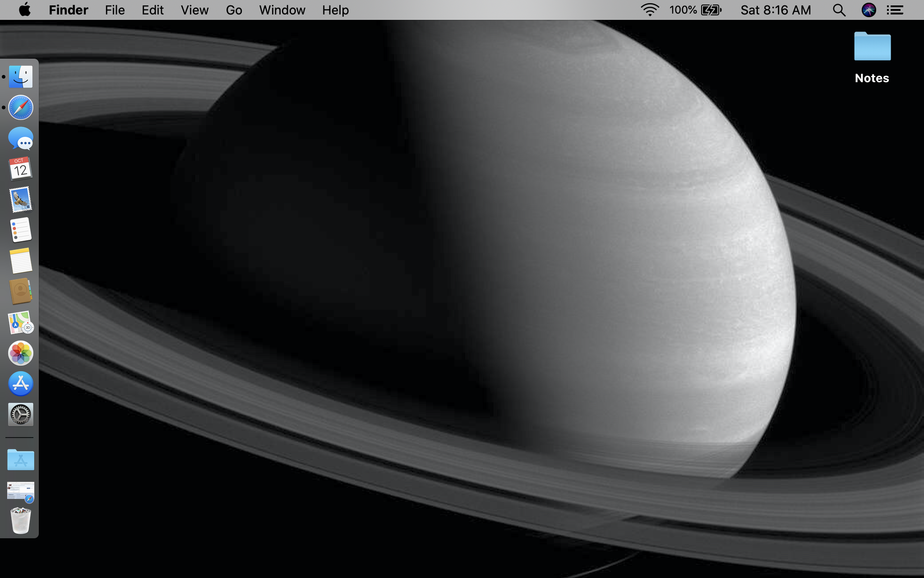Image resolution: width=924 pixels, height=578 pixels.
Task: Select the Notes folder on desktop
Action: click(x=872, y=47)
